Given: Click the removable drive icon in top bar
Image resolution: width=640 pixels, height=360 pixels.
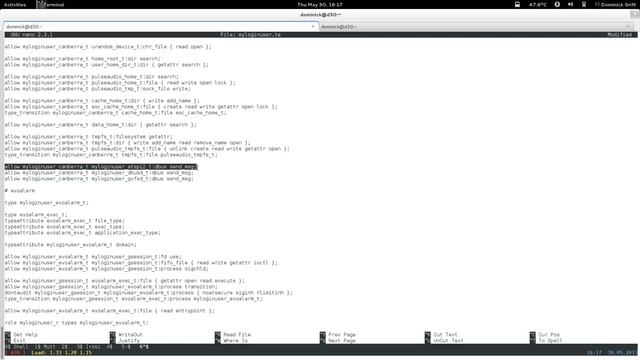Looking at the screenshot, I should (517, 4).
